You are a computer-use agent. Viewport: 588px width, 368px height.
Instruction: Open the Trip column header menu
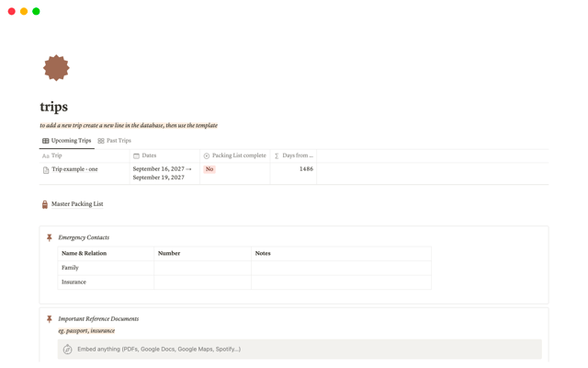[x=57, y=156]
